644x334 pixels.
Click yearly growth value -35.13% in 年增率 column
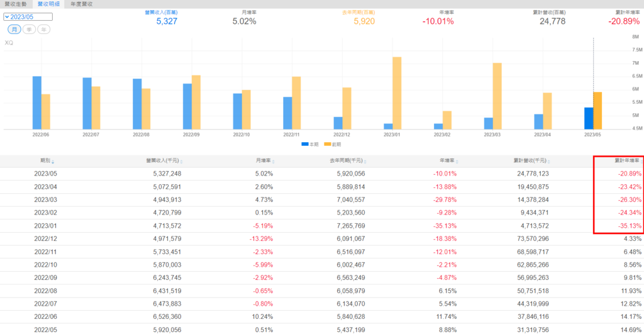(445, 226)
